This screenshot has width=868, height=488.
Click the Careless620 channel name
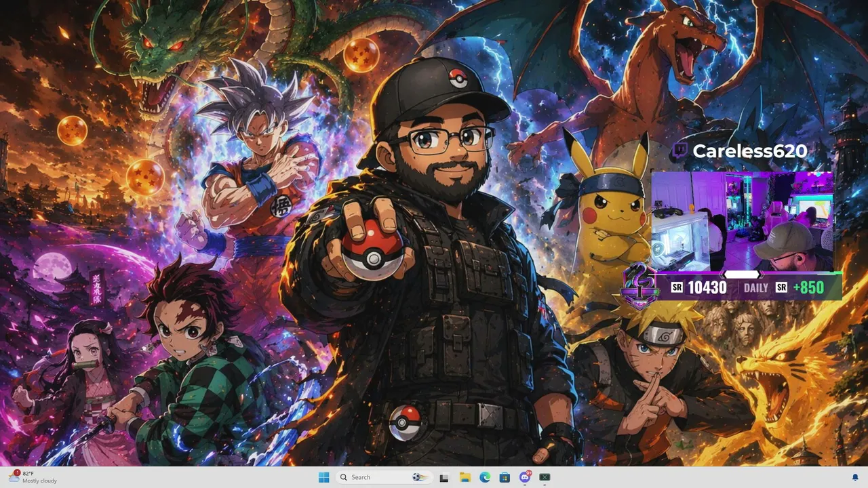click(x=749, y=150)
